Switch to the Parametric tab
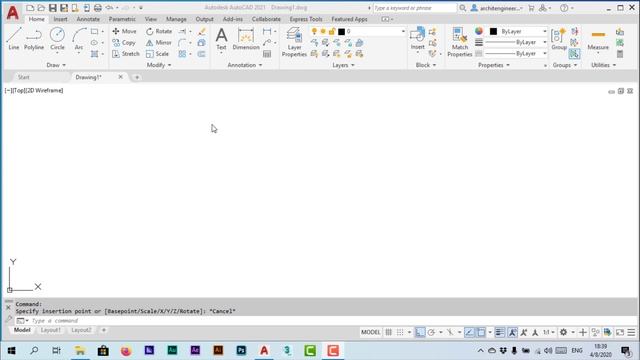The height and width of the screenshot is (360, 640). [122, 19]
